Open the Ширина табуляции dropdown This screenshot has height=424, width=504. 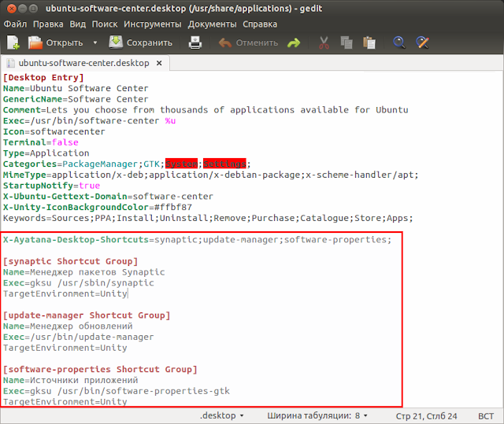coord(317,415)
